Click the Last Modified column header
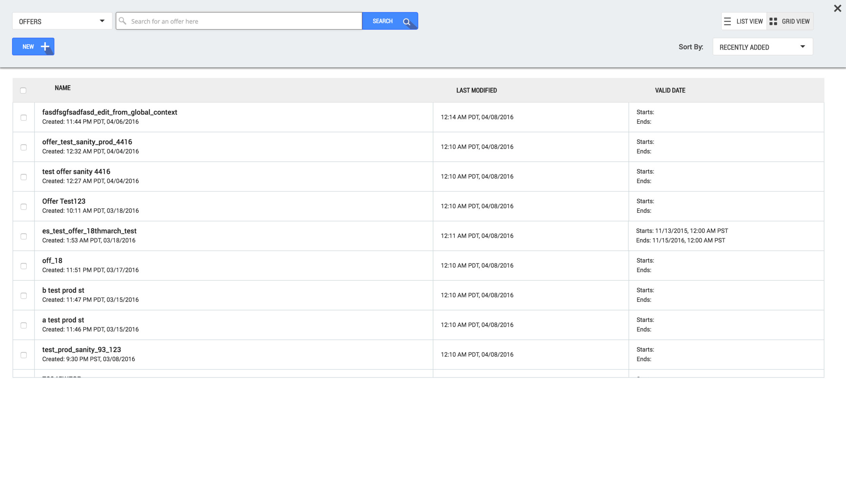 pyautogui.click(x=476, y=90)
